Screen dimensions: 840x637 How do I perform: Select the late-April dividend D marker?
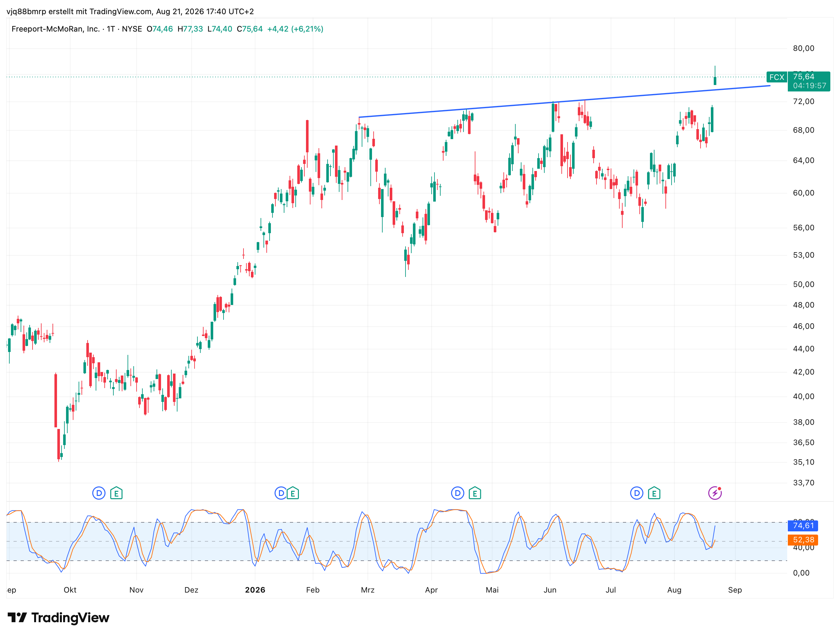click(458, 493)
